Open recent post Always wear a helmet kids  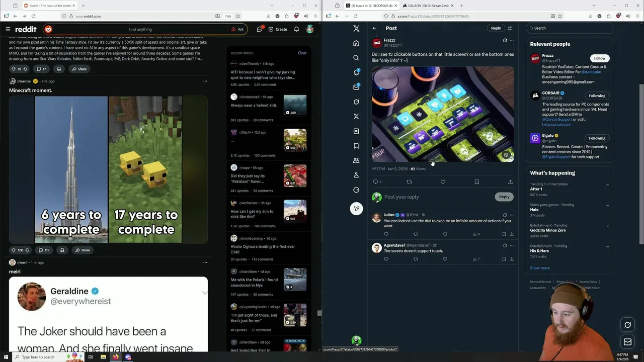pos(254,105)
